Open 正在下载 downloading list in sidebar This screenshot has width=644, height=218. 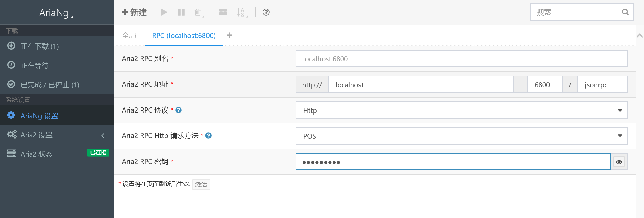click(x=39, y=46)
